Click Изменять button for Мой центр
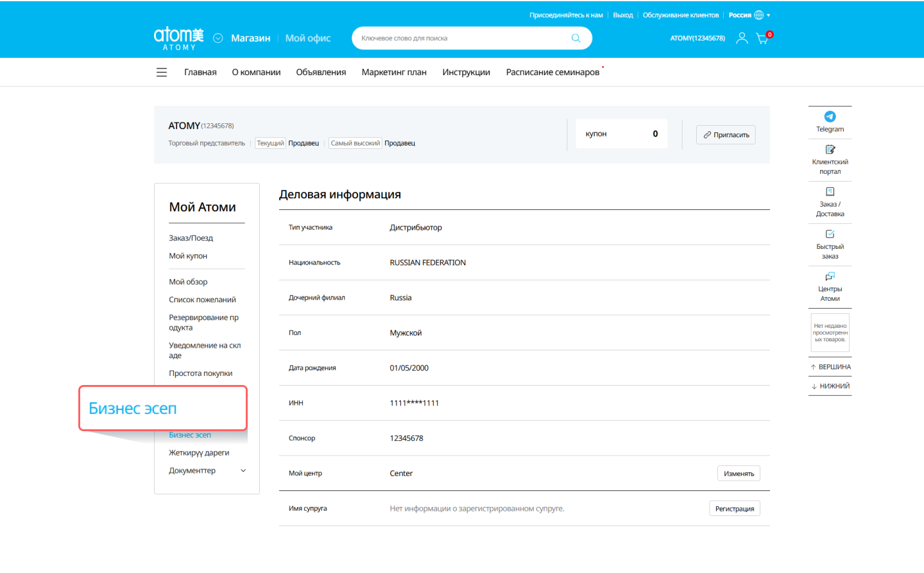The width and height of the screenshot is (924, 573). pos(739,474)
